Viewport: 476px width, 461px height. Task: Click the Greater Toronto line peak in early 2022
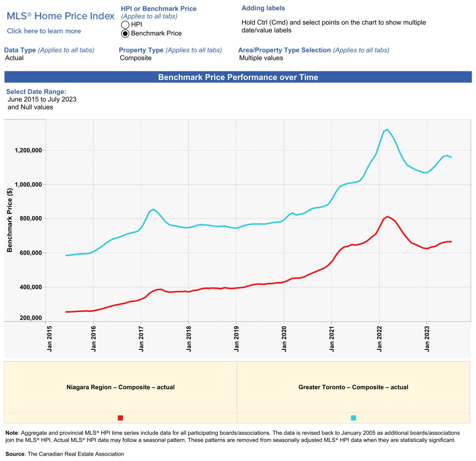(x=387, y=130)
